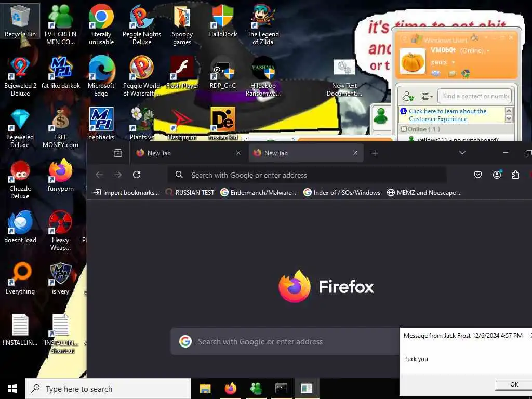Open HalloDock desktop shortcut

pos(222,20)
